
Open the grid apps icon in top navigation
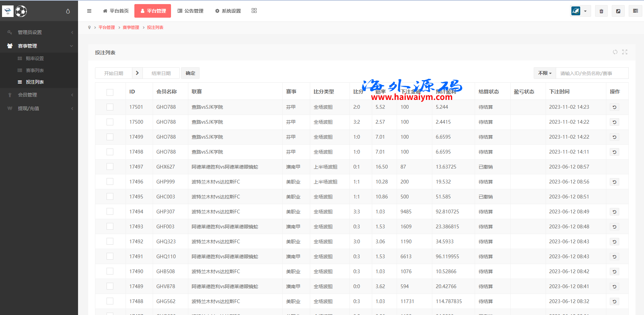tap(254, 11)
